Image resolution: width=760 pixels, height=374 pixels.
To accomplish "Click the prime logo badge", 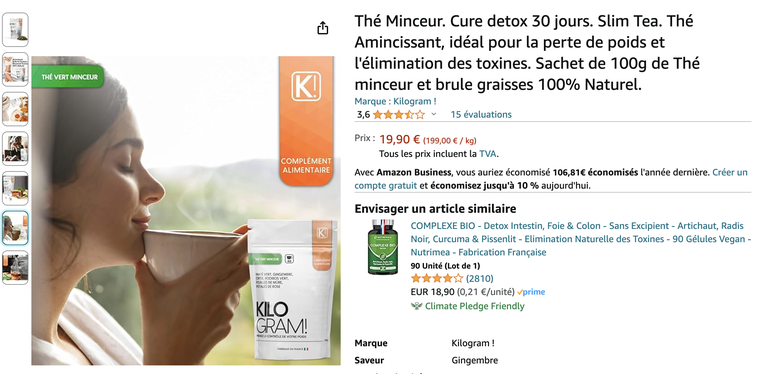I will coord(531,292).
